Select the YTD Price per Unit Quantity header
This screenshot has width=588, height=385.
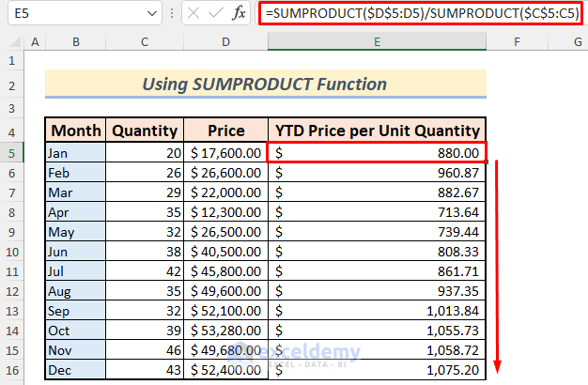click(x=377, y=131)
